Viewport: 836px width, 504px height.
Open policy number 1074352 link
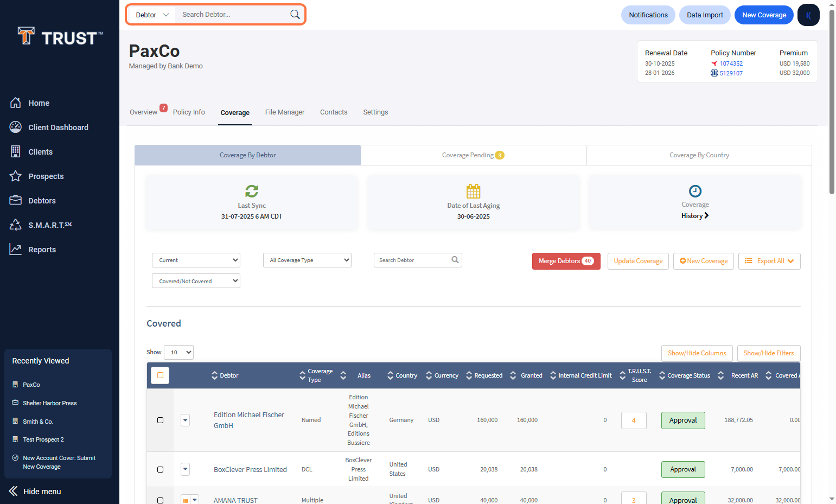coord(731,63)
